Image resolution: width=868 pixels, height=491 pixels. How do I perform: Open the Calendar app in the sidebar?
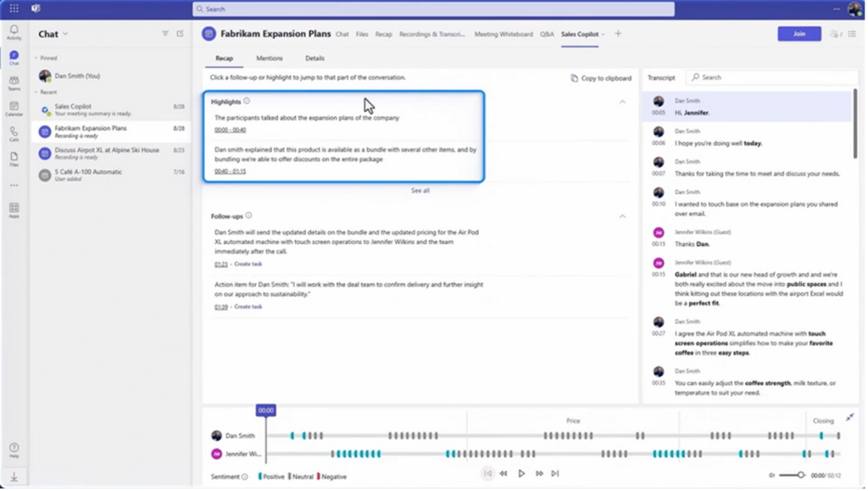[x=14, y=108]
